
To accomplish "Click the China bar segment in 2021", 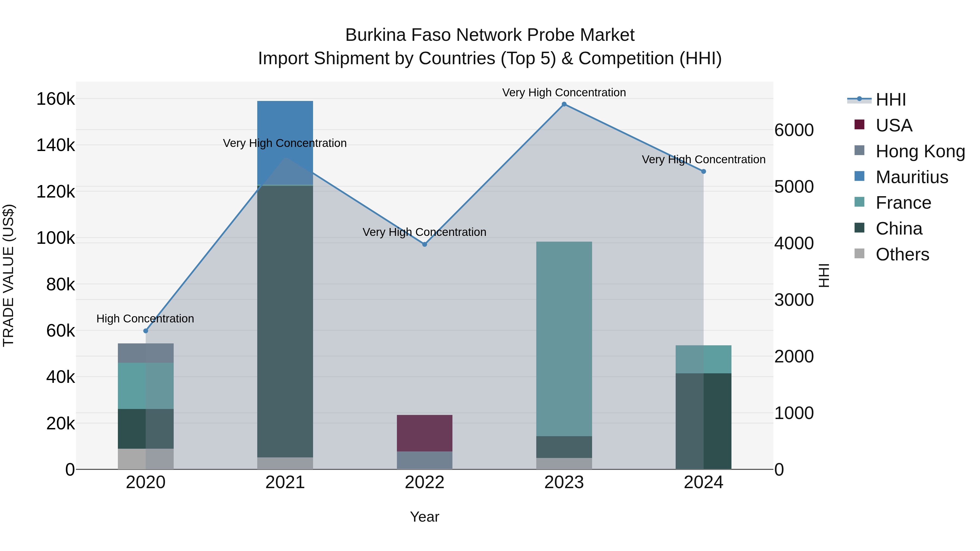I will tap(285, 322).
